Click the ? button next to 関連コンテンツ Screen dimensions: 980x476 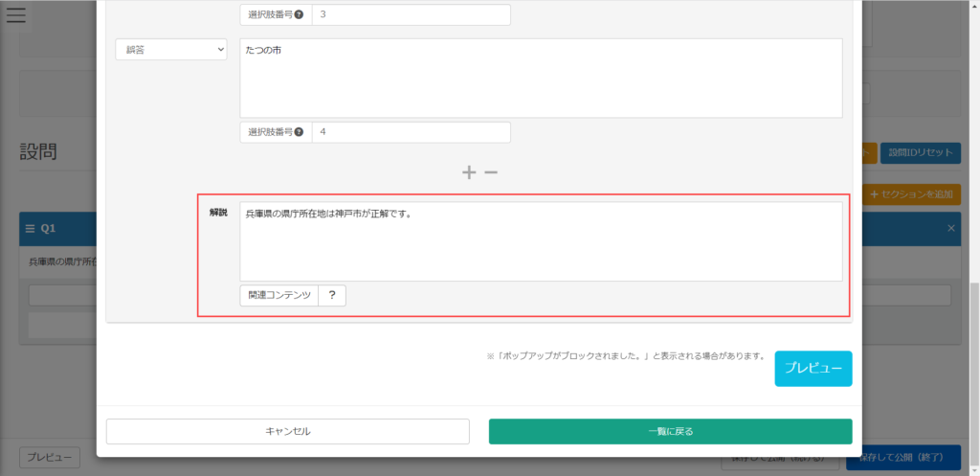click(331, 296)
